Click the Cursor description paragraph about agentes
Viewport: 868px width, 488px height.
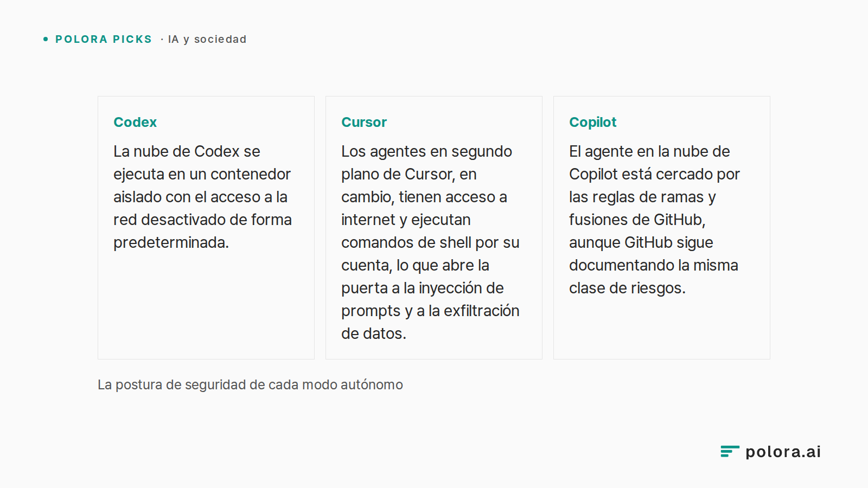pos(430,242)
